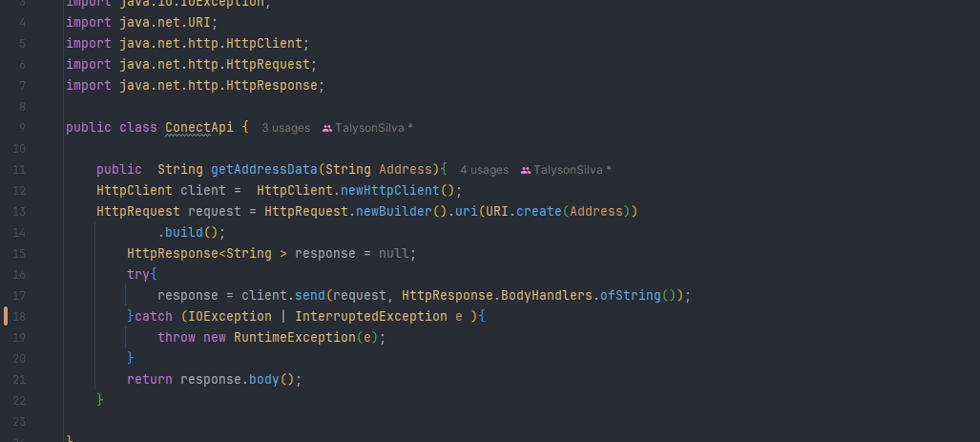Click the '.build()' call on line 14

click(x=191, y=233)
